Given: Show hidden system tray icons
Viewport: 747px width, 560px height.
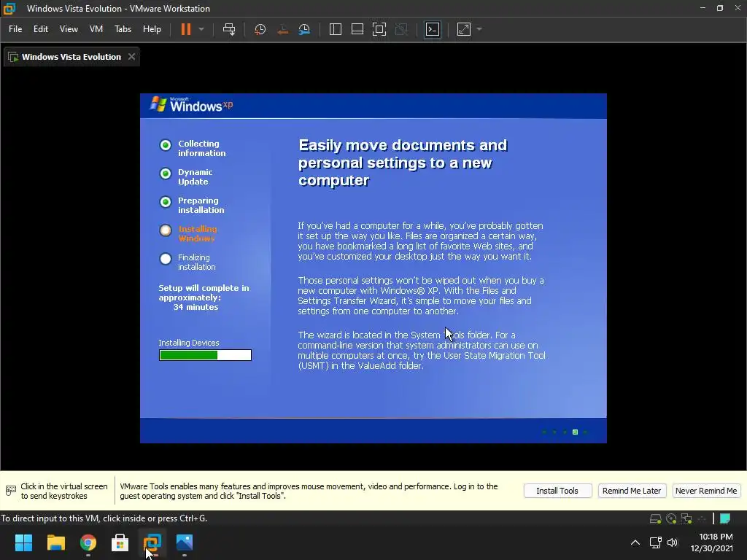Looking at the screenshot, I should click(x=635, y=542).
